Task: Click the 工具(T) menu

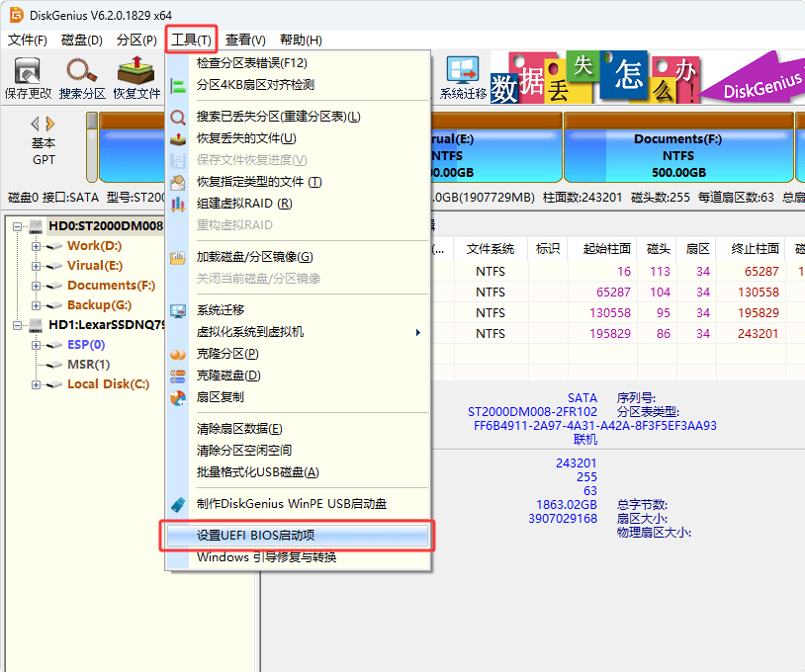Action: click(x=192, y=40)
